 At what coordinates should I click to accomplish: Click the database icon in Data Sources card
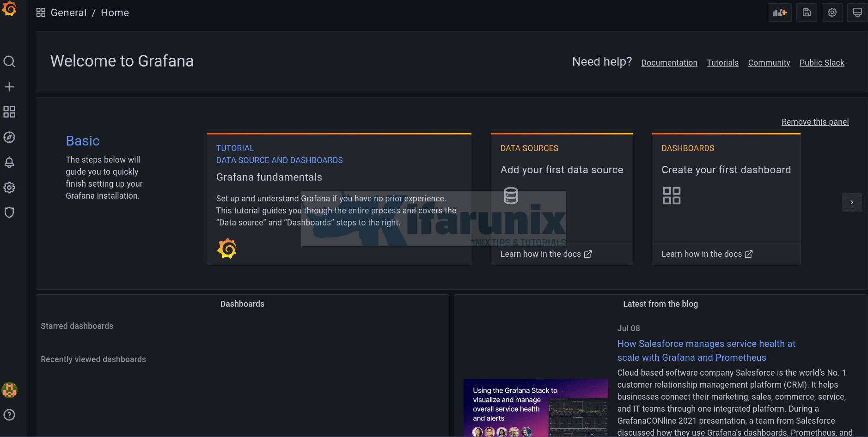[511, 195]
